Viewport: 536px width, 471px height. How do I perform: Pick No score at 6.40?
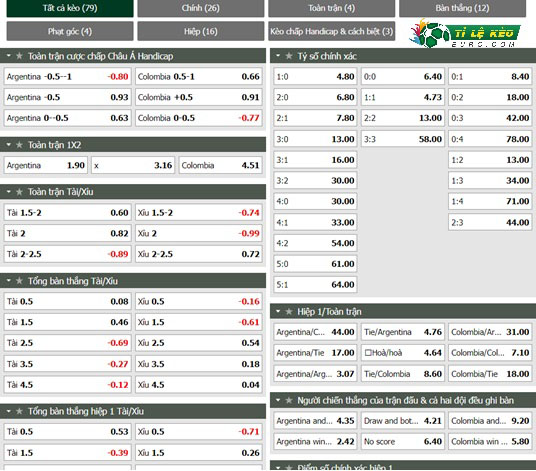coord(403,442)
